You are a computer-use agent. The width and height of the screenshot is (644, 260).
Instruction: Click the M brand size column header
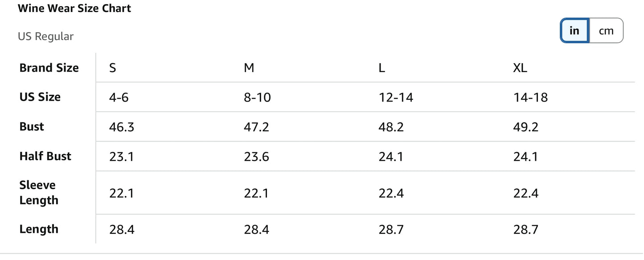[x=249, y=68]
